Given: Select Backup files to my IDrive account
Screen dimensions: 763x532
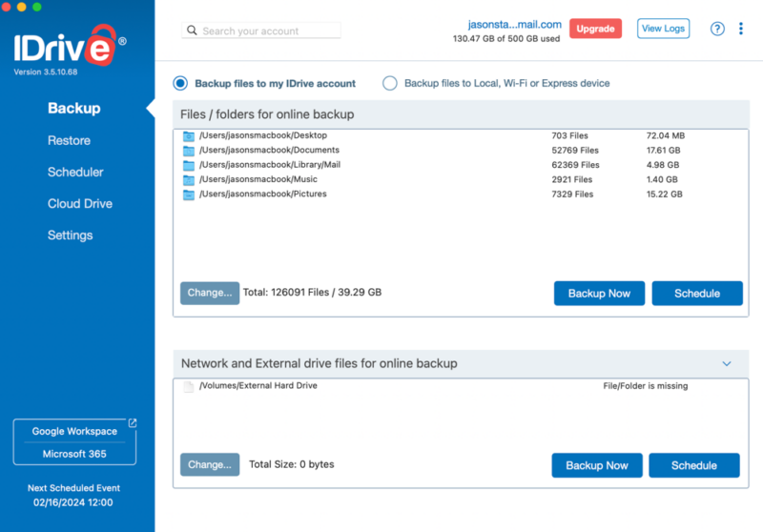Looking at the screenshot, I should 180,83.
